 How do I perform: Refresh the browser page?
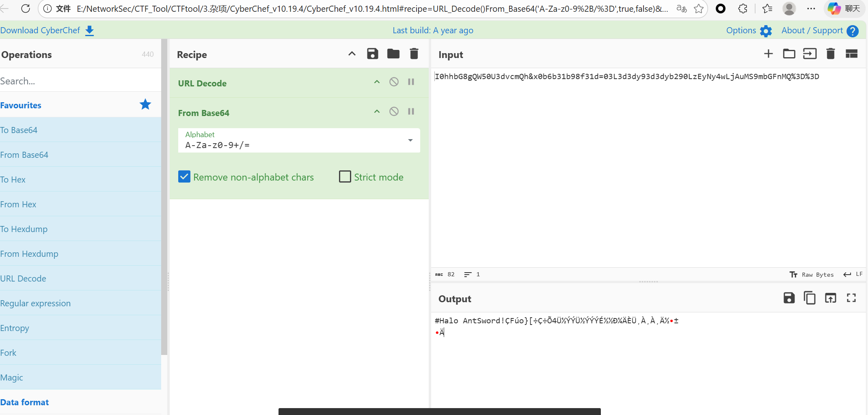tap(25, 9)
